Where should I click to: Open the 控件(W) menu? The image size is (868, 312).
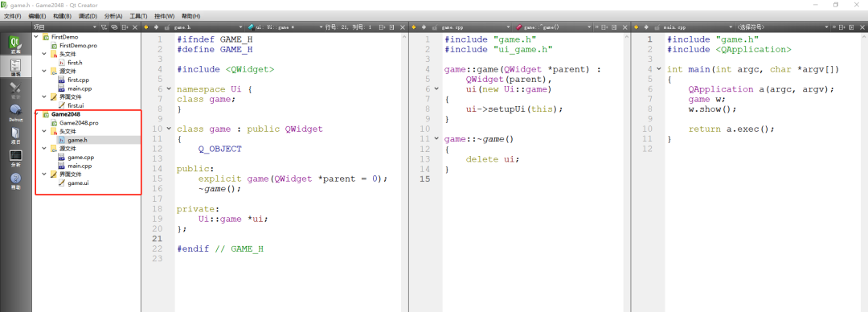(164, 16)
